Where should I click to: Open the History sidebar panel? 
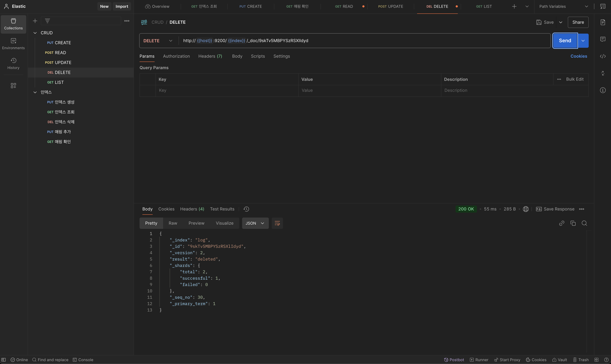(x=13, y=63)
